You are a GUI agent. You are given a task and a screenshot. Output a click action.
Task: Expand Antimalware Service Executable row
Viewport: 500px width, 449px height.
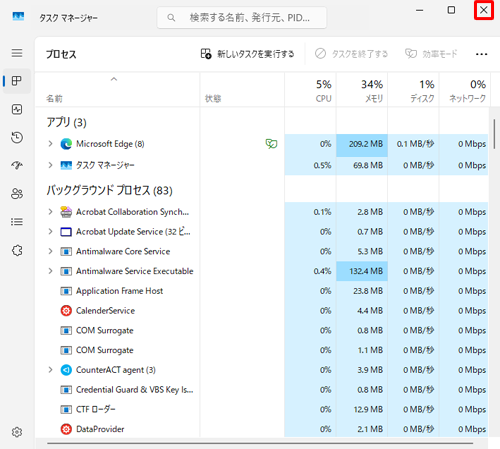point(50,271)
